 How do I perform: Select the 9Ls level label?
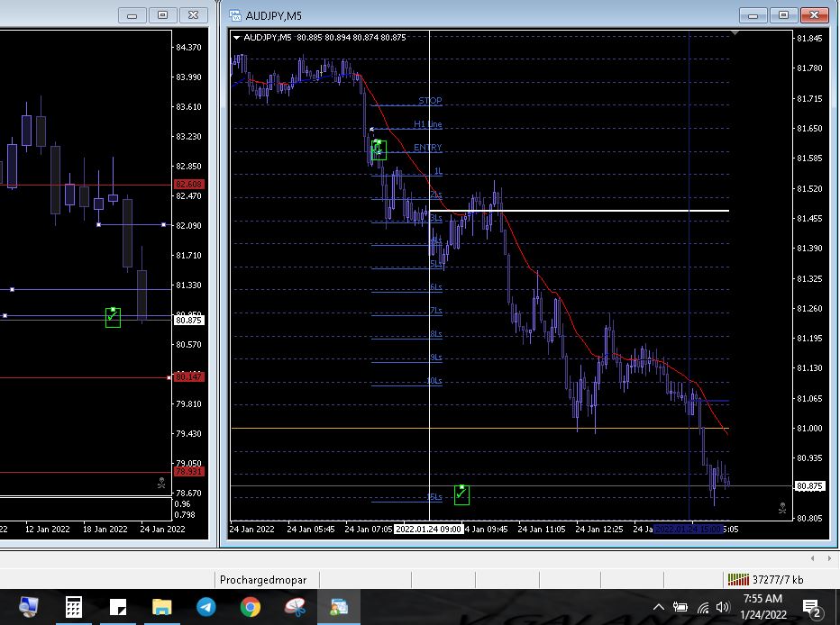pyautogui.click(x=435, y=358)
